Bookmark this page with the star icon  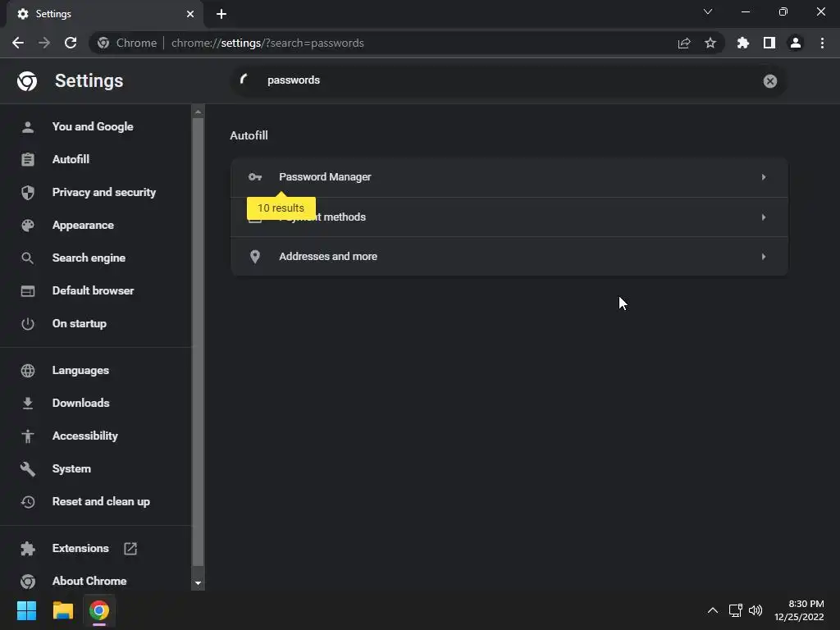coord(710,43)
